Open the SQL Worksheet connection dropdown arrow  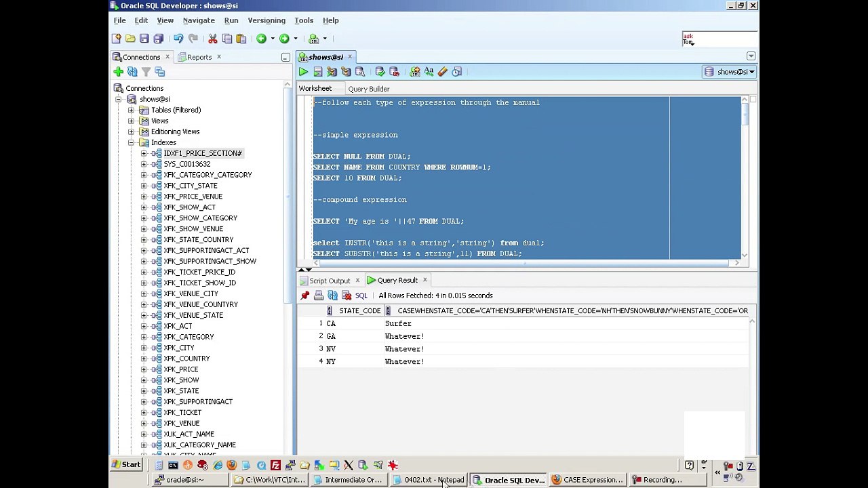point(325,39)
